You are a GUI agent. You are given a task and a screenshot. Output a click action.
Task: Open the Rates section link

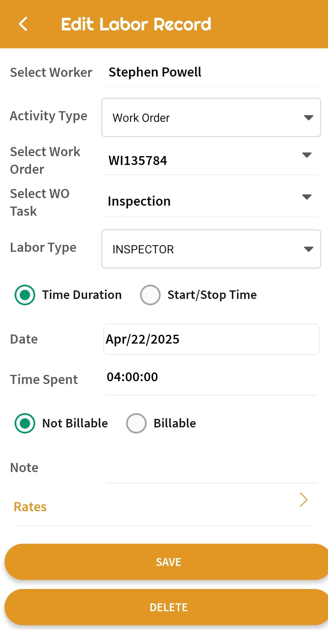pos(30,507)
